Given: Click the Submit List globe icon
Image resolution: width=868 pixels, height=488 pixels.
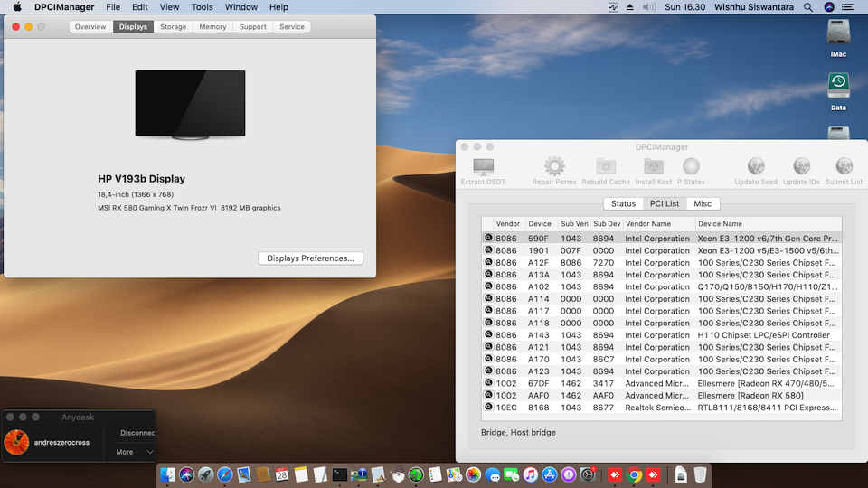Looking at the screenshot, I should tap(844, 167).
